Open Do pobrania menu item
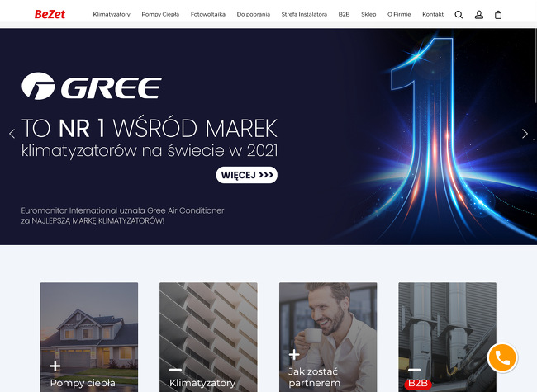 click(254, 14)
